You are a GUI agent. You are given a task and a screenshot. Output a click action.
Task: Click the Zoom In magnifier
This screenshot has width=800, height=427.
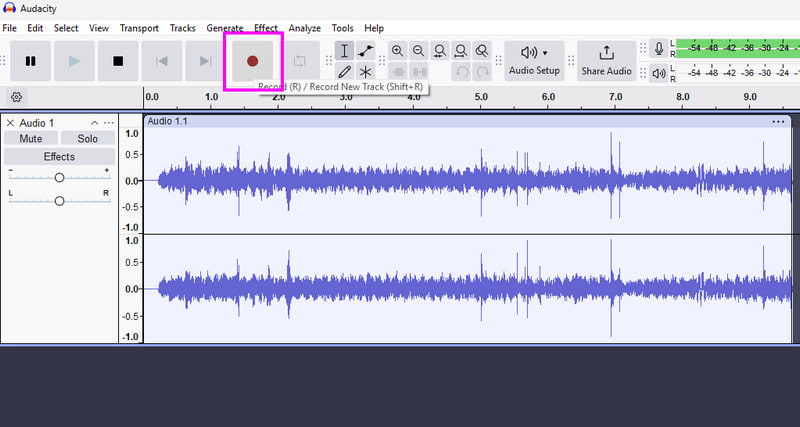click(397, 51)
